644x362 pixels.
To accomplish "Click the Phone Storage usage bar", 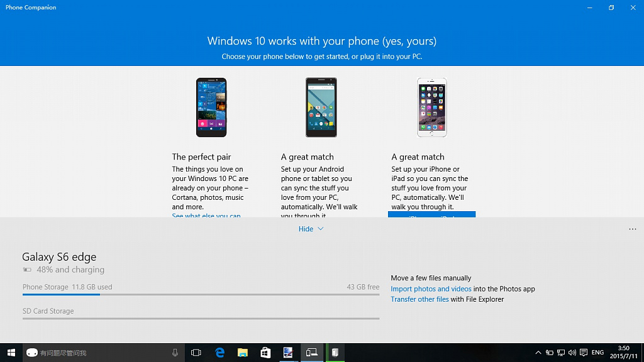I will coord(201,294).
